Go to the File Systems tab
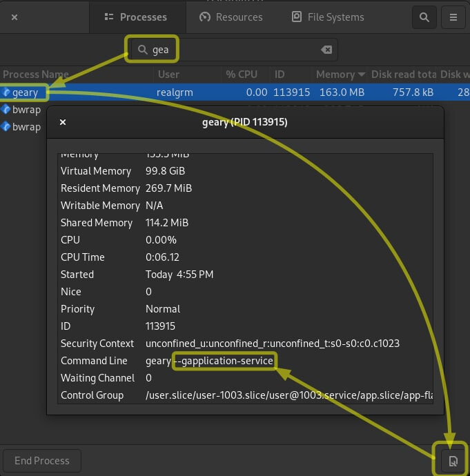Viewport: 470px width, 476px height. 327,17
